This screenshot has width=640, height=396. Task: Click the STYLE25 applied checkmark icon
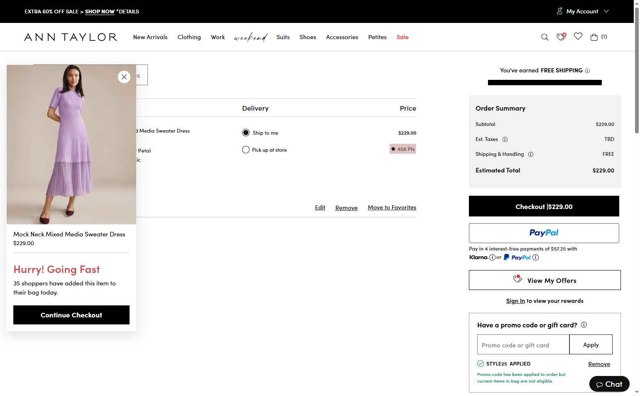480,363
